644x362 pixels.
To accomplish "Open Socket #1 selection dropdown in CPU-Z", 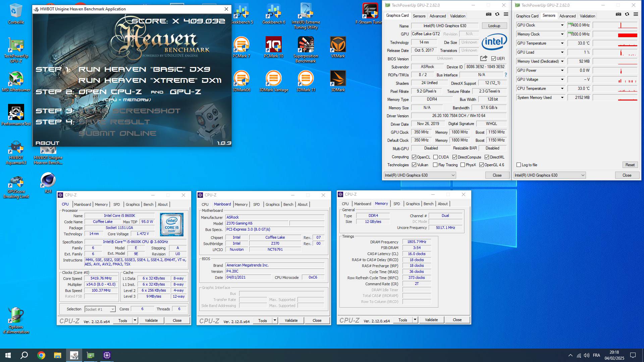I will (x=100, y=309).
